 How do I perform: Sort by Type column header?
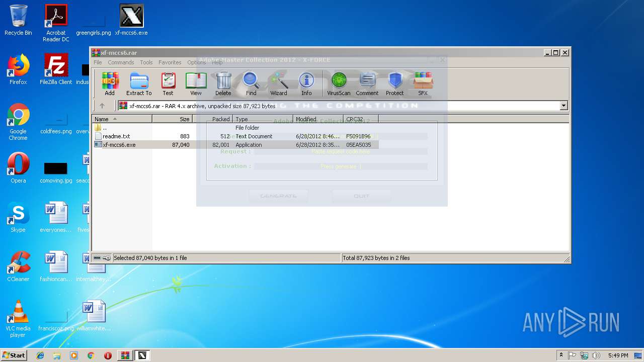[263, 119]
